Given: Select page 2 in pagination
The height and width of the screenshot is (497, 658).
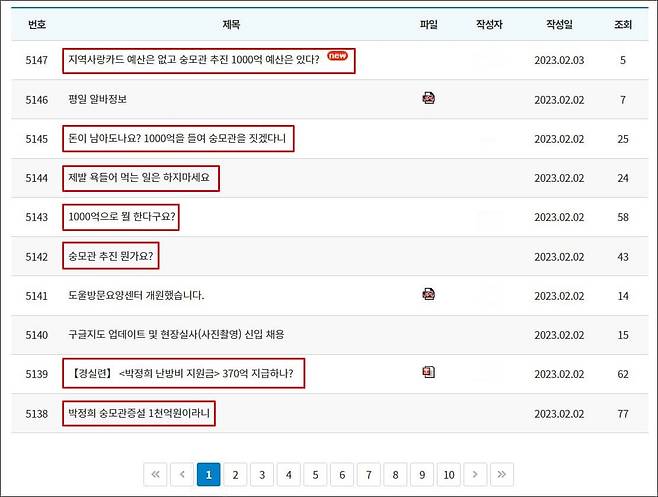Looking at the screenshot, I should click(234, 474).
